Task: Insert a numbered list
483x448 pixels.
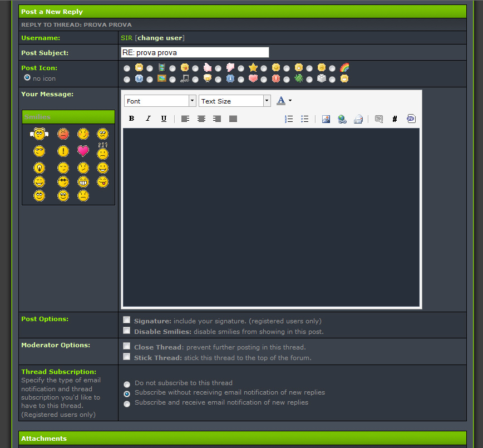Action: pyautogui.click(x=289, y=119)
